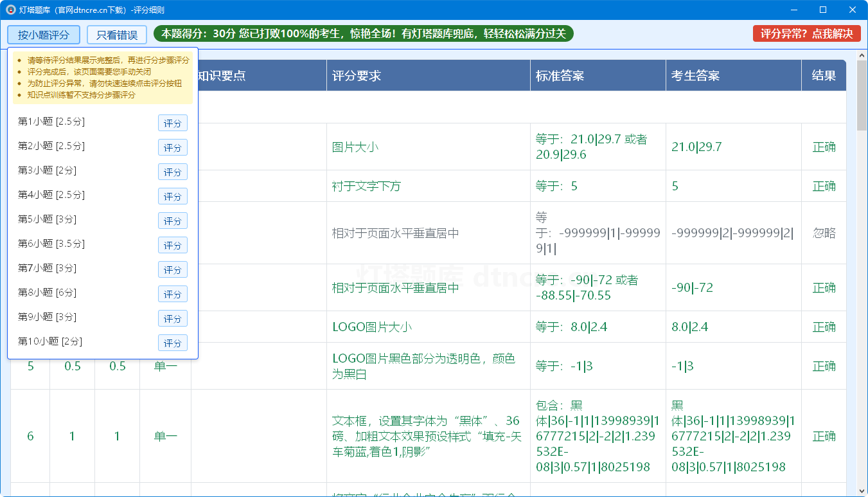Viewport: 868px width, 497px height.
Task: Click the 第6小题 [3.5分] label
Action: (51, 244)
